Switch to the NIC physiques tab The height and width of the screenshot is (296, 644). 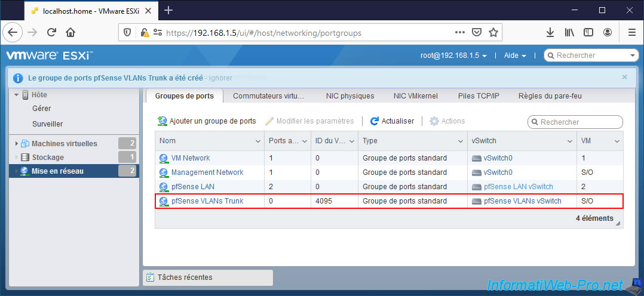[x=350, y=95]
